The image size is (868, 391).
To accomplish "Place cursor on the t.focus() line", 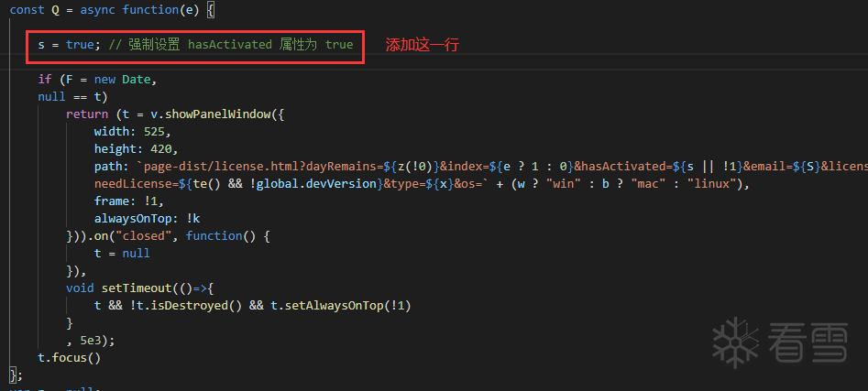I will pos(69,357).
